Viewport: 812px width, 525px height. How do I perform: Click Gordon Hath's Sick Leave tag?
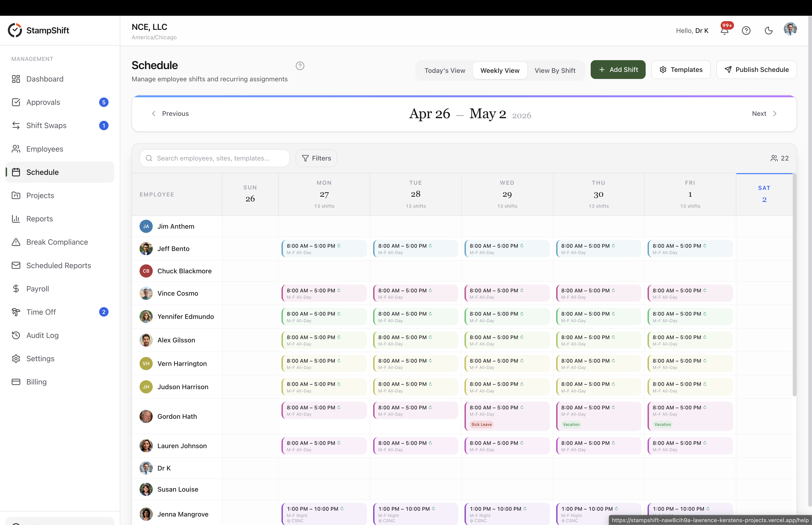pos(481,424)
